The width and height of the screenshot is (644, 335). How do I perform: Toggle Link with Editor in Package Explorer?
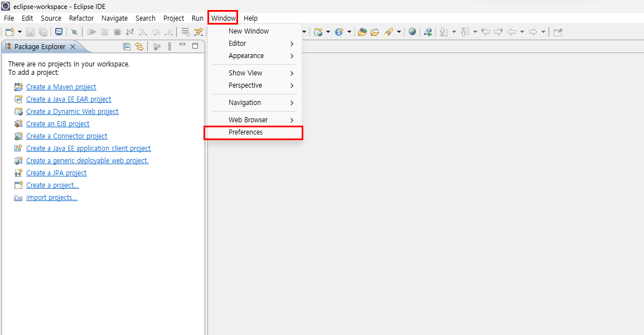[x=139, y=46]
